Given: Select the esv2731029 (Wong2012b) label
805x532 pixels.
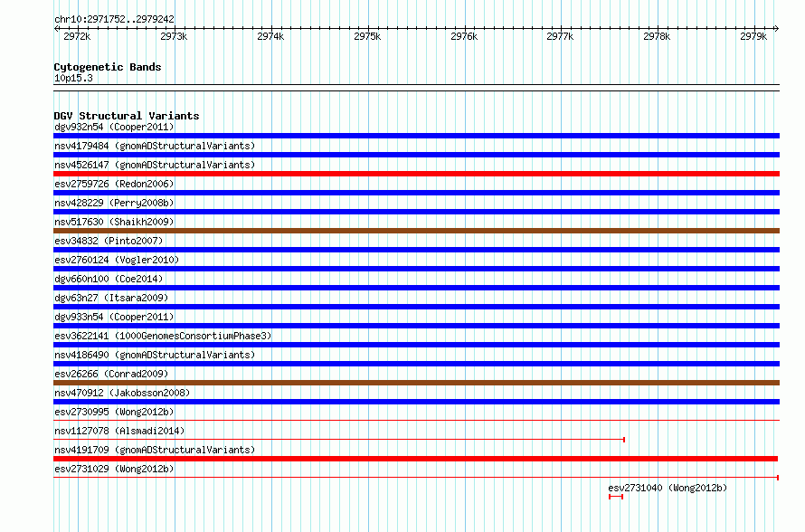Looking at the screenshot, I should pyautogui.click(x=114, y=469).
